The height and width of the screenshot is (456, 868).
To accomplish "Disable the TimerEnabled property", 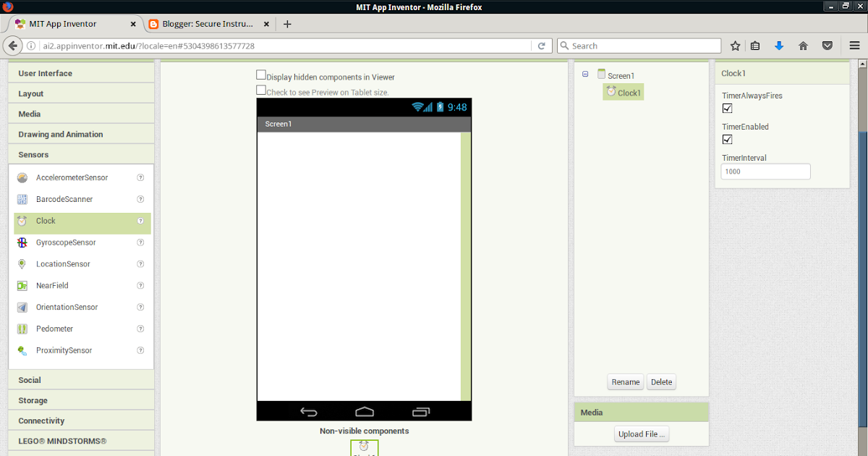I will [x=727, y=139].
